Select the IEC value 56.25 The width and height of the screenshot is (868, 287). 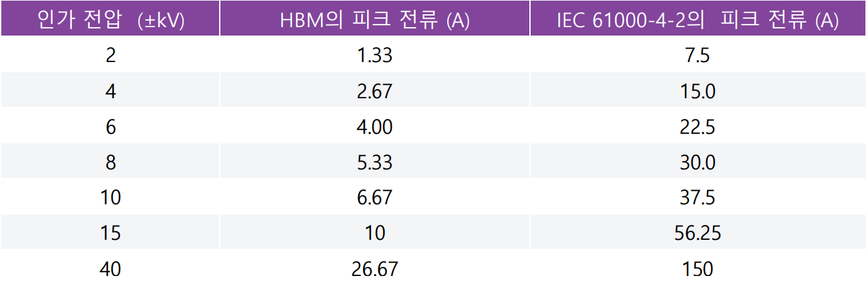click(698, 233)
